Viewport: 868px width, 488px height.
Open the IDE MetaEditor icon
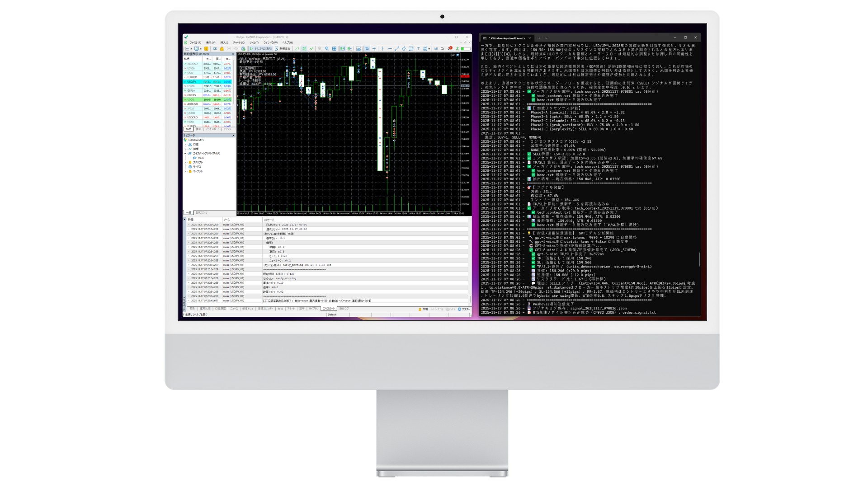click(x=215, y=48)
